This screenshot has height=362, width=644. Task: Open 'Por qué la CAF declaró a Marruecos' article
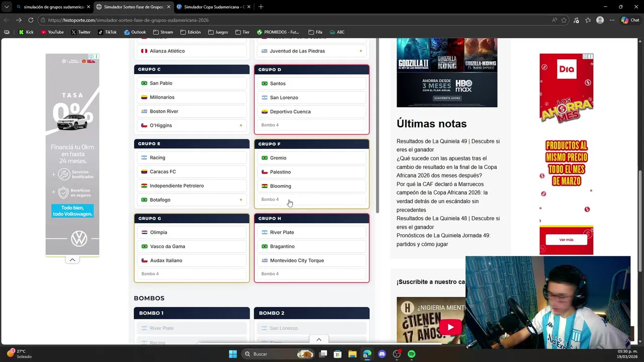[442, 197]
